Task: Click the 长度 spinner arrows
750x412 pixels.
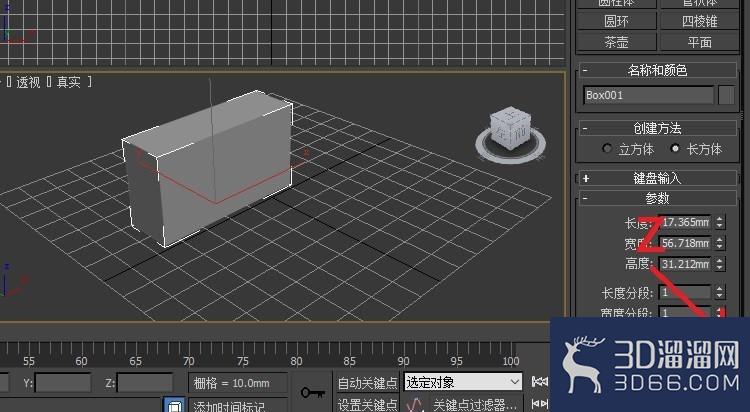Action: pos(719,222)
